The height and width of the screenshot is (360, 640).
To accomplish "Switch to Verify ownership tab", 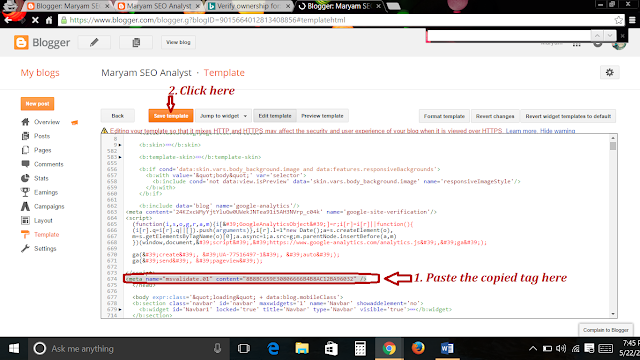I will point(249,6).
